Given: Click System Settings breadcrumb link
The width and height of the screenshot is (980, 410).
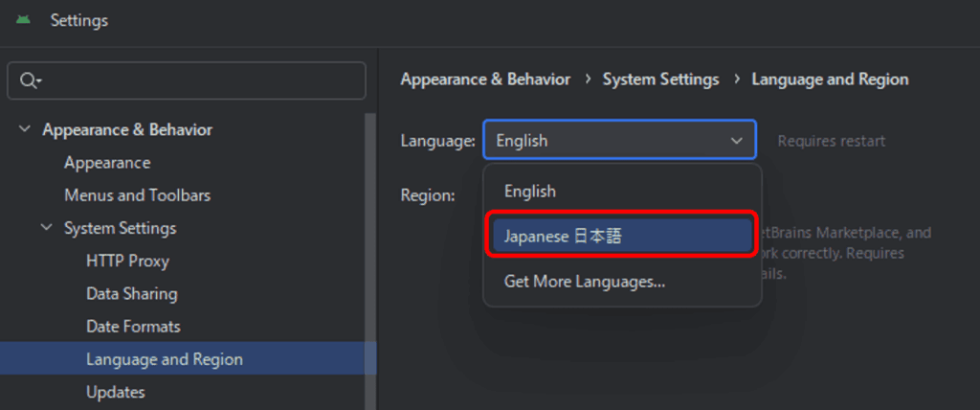Looking at the screenshot, I should 660,80.
